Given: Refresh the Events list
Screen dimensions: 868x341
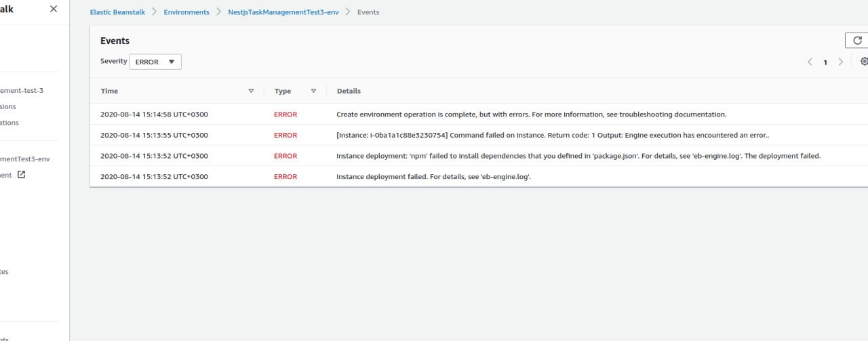Looking at the screenshot, I should pos(857,41).
